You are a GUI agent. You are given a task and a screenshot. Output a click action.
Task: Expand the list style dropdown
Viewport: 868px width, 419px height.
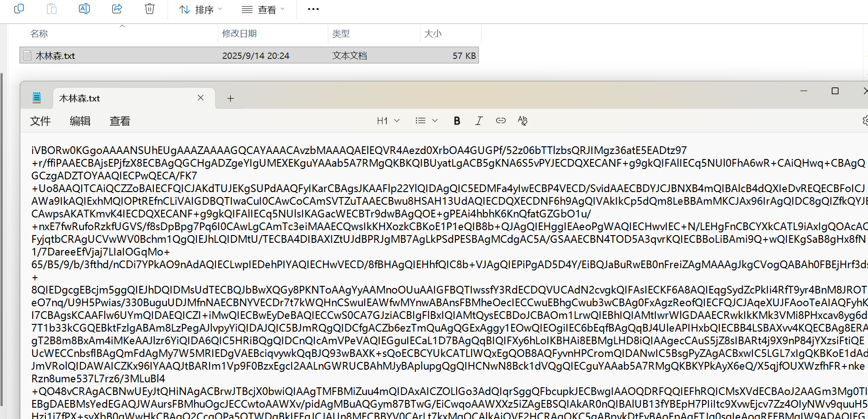pos(426,120)
